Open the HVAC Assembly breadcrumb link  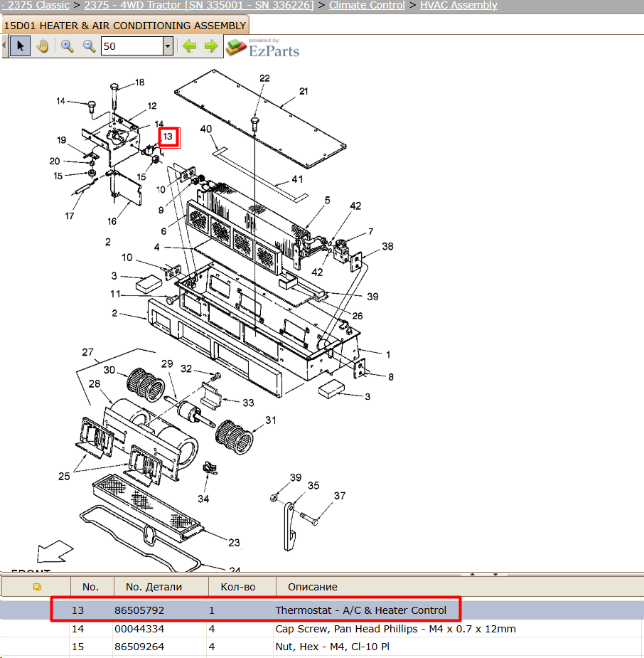click(x=458, y=5)
